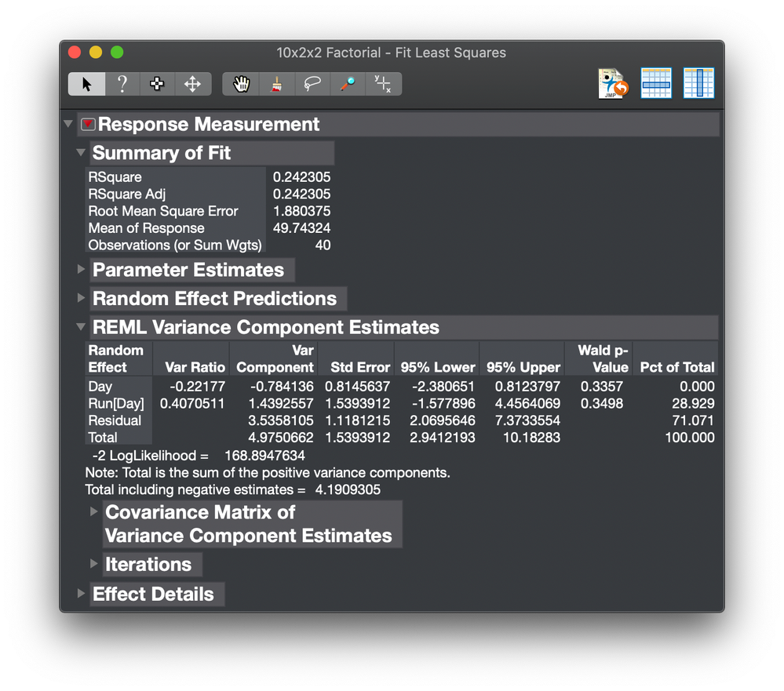Screen dimensions: 784x691
Task: Open the red triangle Response Measurement menu
Action: 88,125
